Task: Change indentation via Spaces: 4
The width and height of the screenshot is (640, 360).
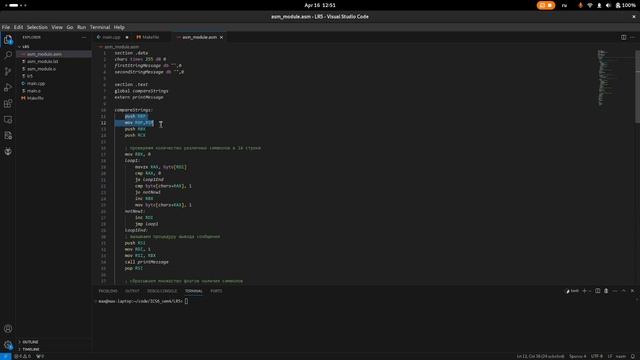Action: 577,356
